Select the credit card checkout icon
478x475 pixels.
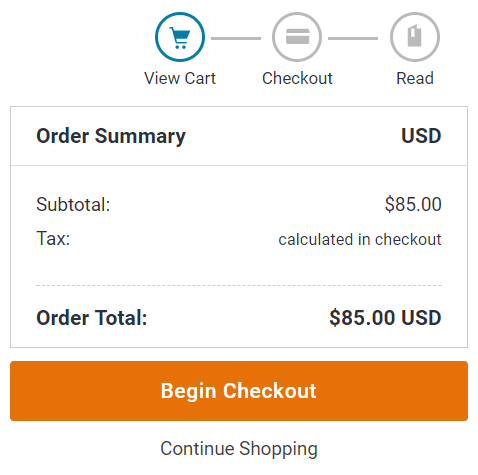click(x=297, y=37)
